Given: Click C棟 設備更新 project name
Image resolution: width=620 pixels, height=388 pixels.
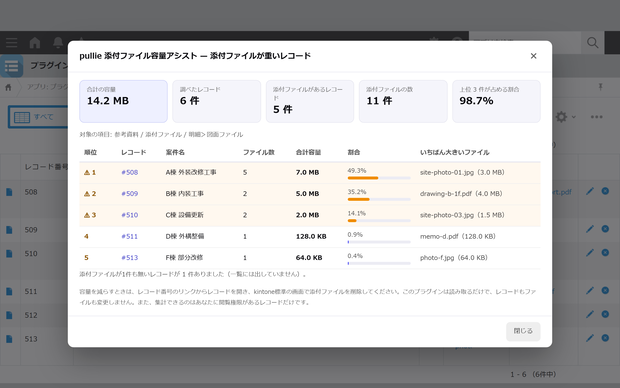Looking at the screenshot, I should point(185,215).
